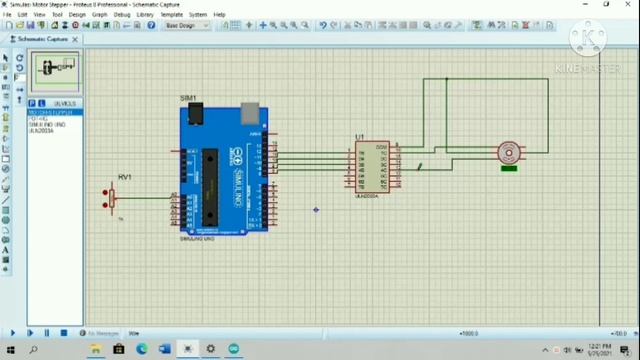Click the Step simulation button
Screen dimensions: 640x360
pos(30,333)
